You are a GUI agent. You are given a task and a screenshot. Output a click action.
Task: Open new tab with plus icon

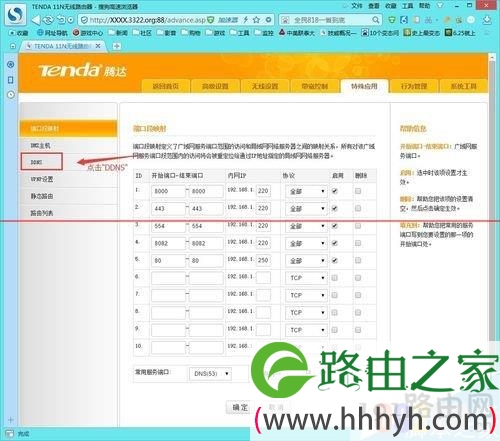(x=116, y=46)
